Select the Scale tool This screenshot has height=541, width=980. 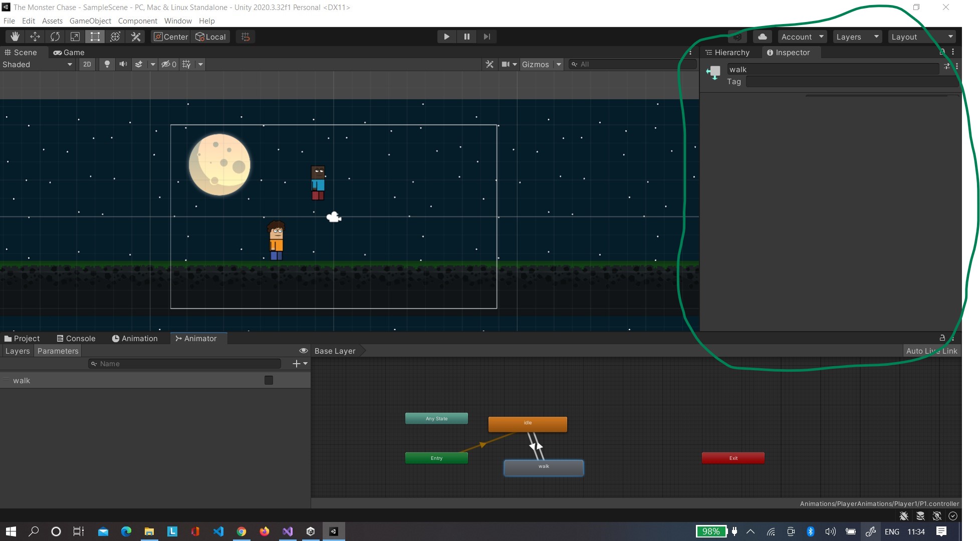(x=75, y=37)
